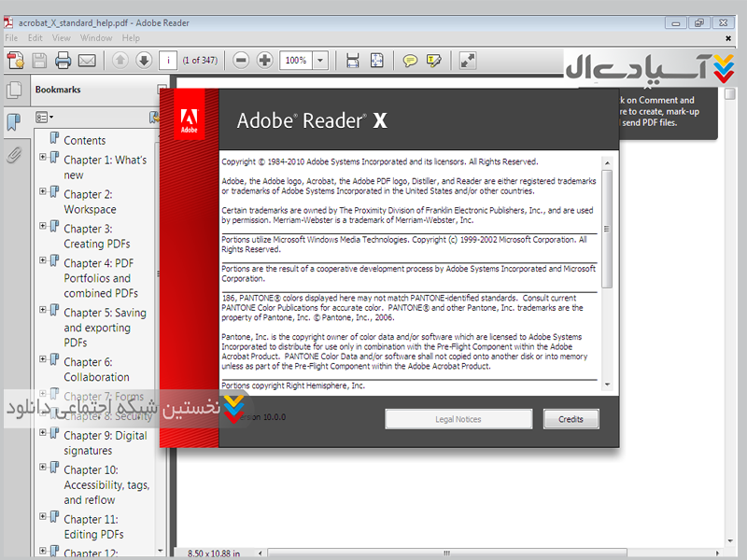Toggle the Bookmarks panel sidebar icon
This screenshot has height=560, width=747.
14,122
